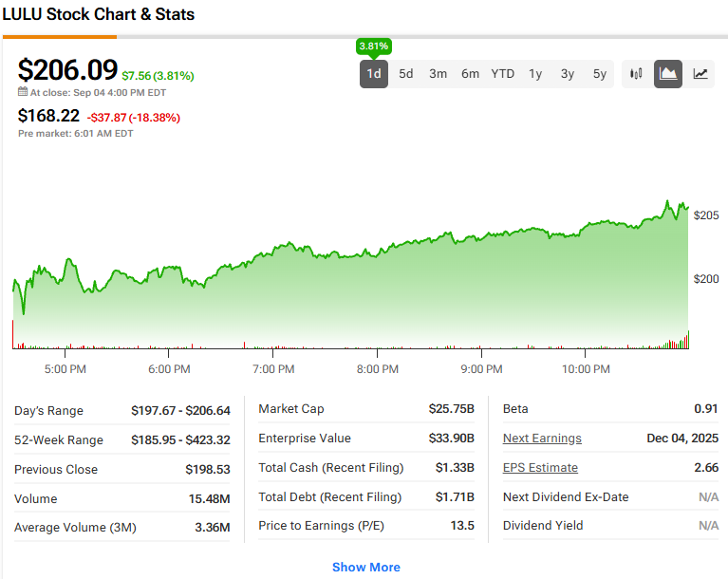Viewport: 728px width, 579px height.
Task: Display the 5y chart range
Action: click(600, 74)
